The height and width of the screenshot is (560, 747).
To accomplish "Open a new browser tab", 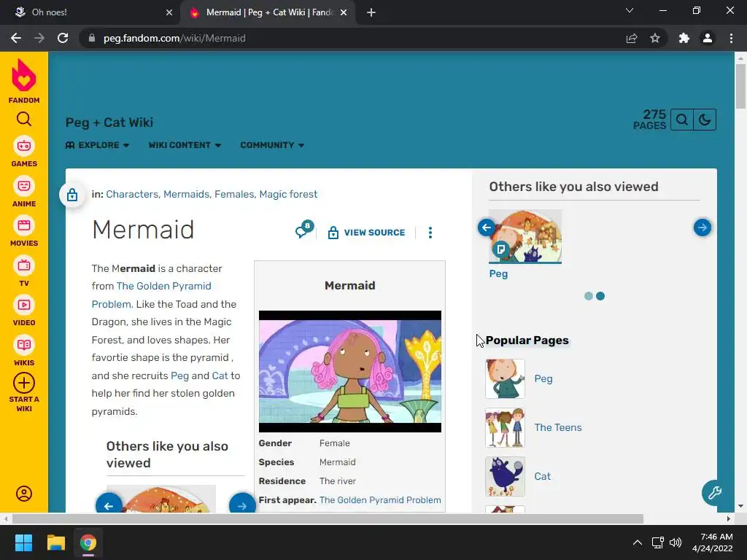I will click(371, 12).
